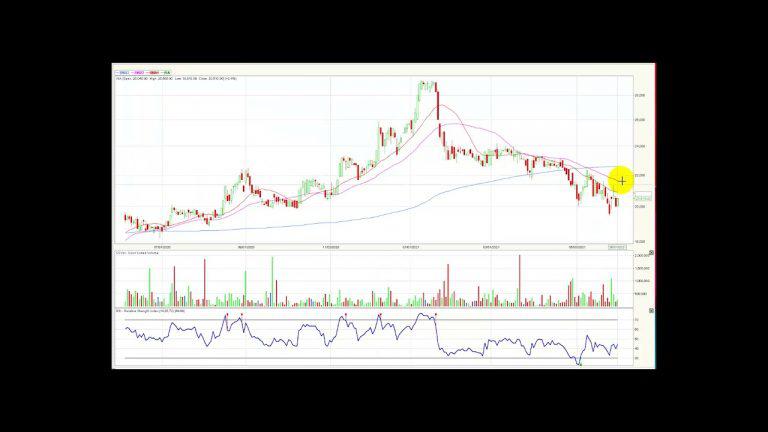Select the tallest green volume bar
Screen dimensions: 768x432
point(272,282)
